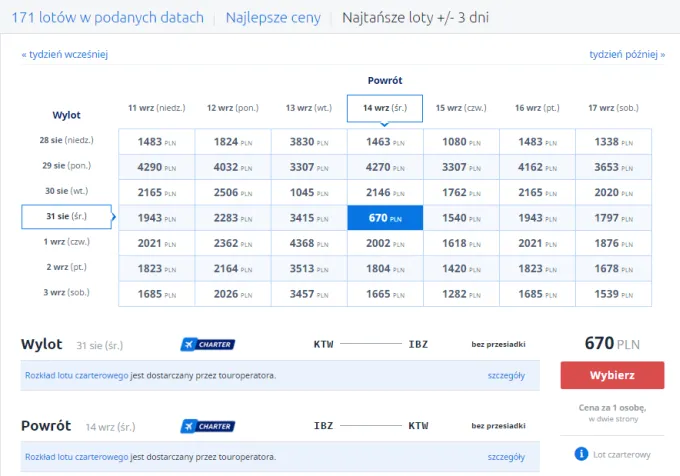The width and height of the screenshot is (680, 476).
Task: Select the 14 wrz (śr.) return column header
Action: click(385, 107)
